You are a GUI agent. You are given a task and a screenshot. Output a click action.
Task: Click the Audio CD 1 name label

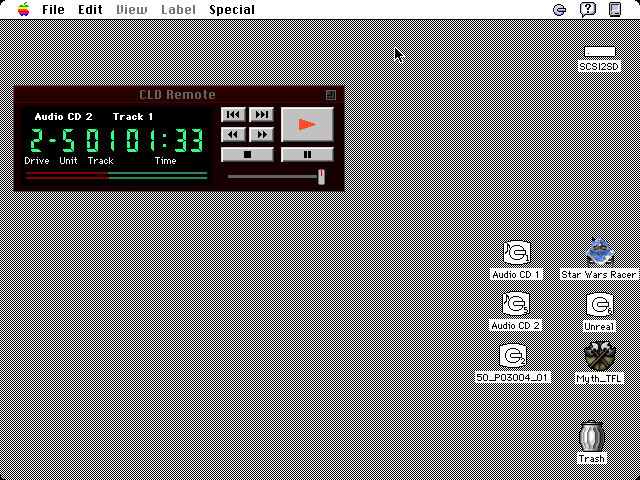516,275
